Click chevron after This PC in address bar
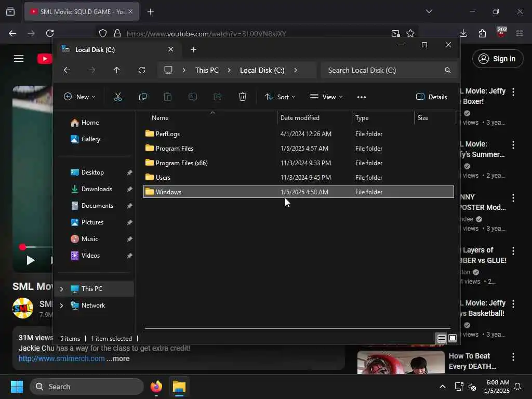 click(229, 70)
